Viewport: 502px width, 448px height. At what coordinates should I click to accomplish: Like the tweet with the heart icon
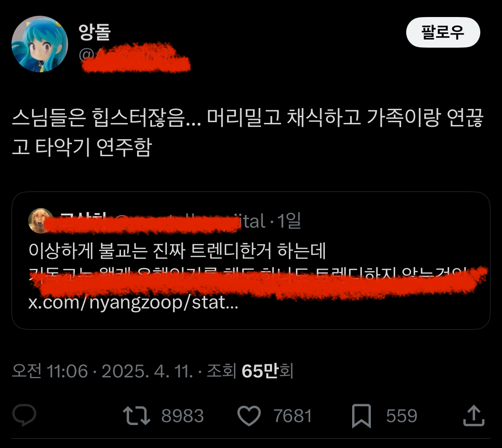click(x=249, y=416)
